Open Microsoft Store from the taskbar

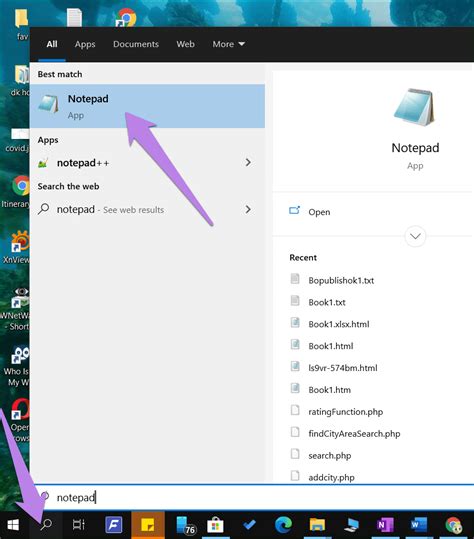215,525
